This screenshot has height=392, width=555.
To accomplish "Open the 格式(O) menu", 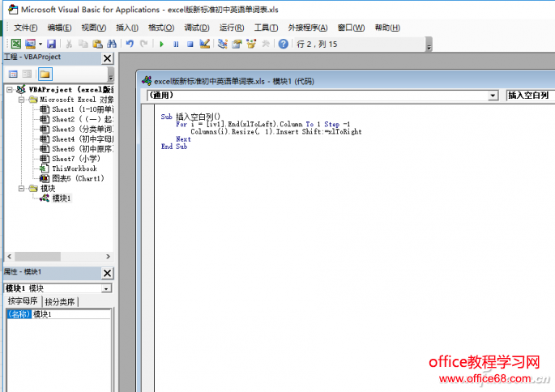I will tap(161, 28).
